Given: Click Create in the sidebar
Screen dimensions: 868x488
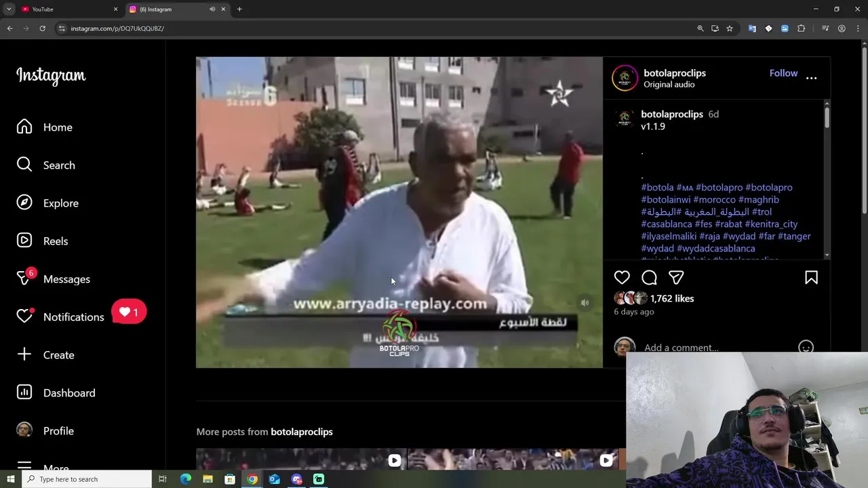Looking at the screenshot, I should click(x=45, y=355).
